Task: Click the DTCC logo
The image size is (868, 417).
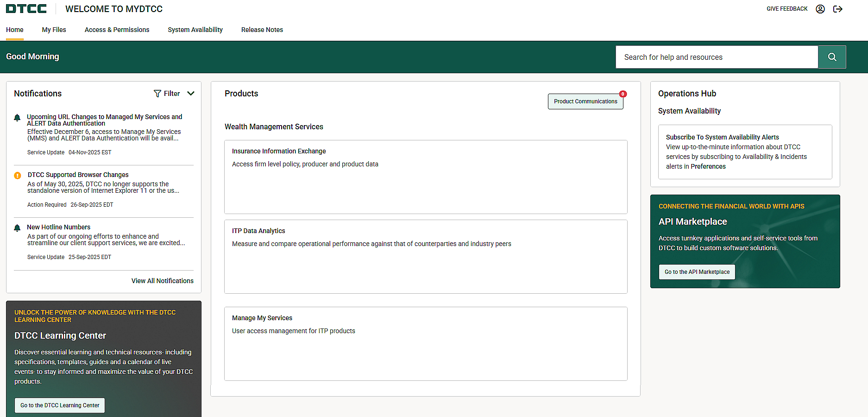Action: point(26,9)
